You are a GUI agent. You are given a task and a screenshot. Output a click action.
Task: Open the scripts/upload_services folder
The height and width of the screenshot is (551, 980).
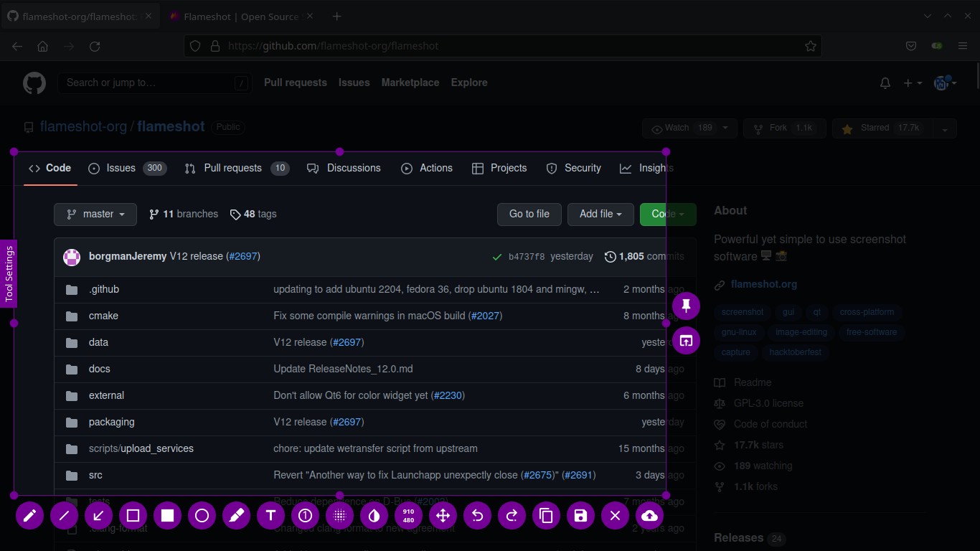click(x=141, y=448)
